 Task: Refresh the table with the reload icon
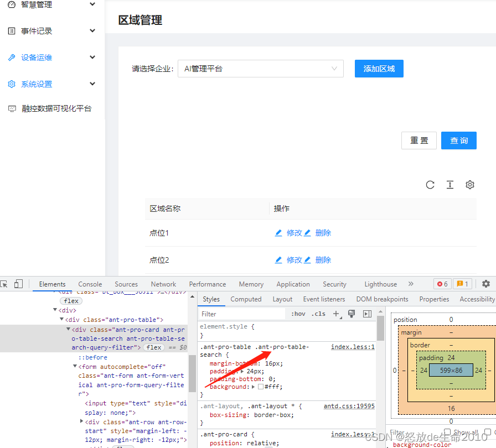[x=431, y=185]
